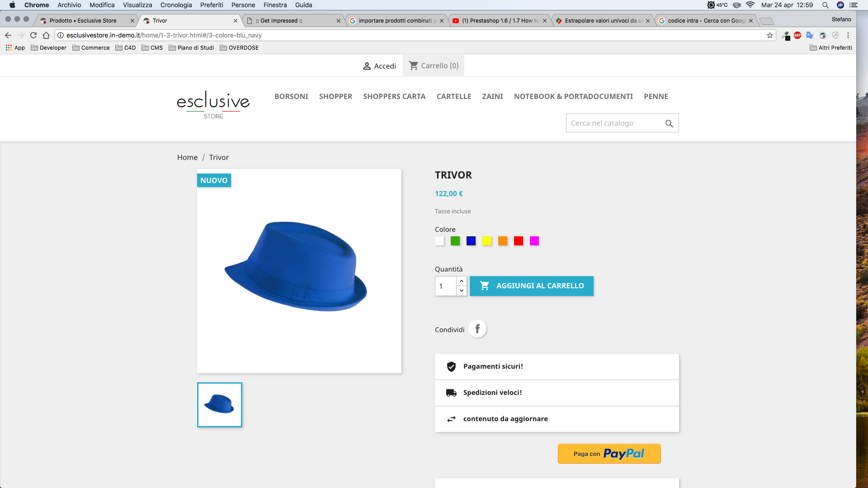Select the white color option
This screenshot has width=868, height=488.
pyautogui.click(x=439, y=241)
